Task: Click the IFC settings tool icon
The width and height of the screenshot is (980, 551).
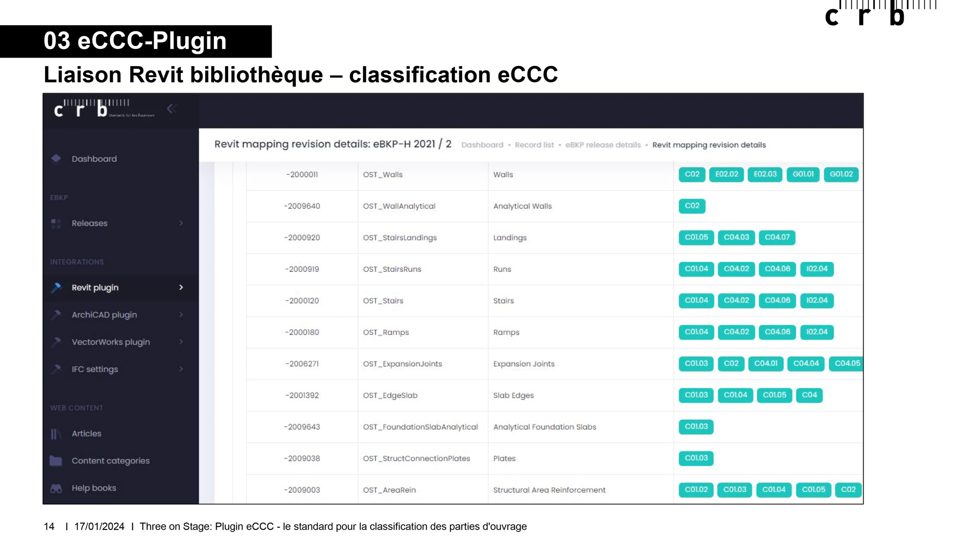Action: click(56, 369)
